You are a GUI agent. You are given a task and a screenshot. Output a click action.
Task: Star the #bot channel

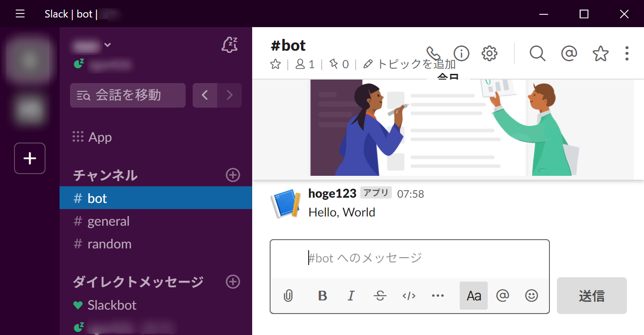275,65
